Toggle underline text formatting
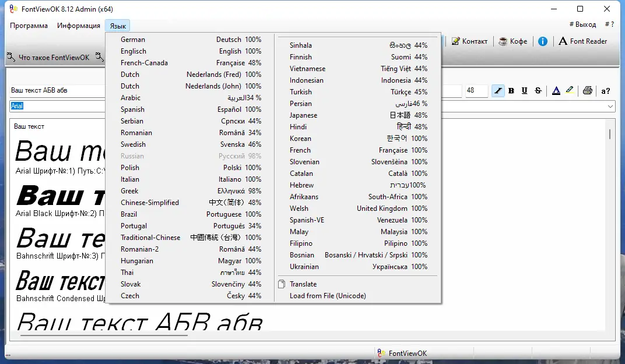Image resolution: width=625 pixels, height=364 pixels. pyautogui.click(x=525, y=91)
